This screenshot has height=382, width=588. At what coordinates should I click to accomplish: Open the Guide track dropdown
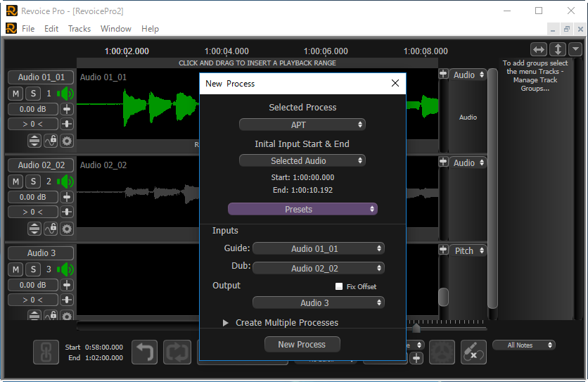pyautogui.click(x=319, y=248)
